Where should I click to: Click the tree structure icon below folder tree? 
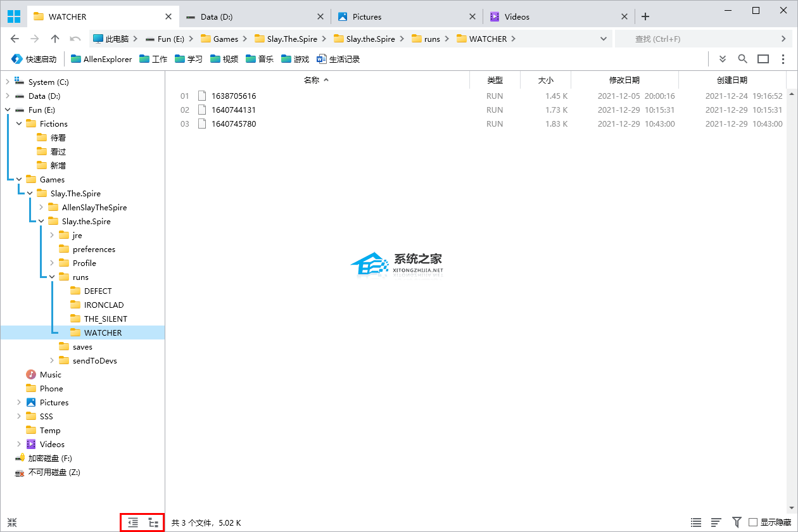pyautogui.click(x=153, y=522)
